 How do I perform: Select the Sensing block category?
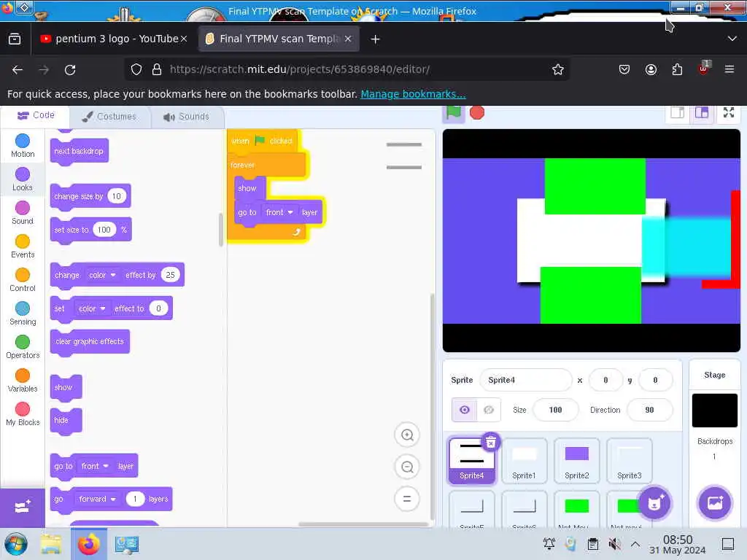(23, 314)
